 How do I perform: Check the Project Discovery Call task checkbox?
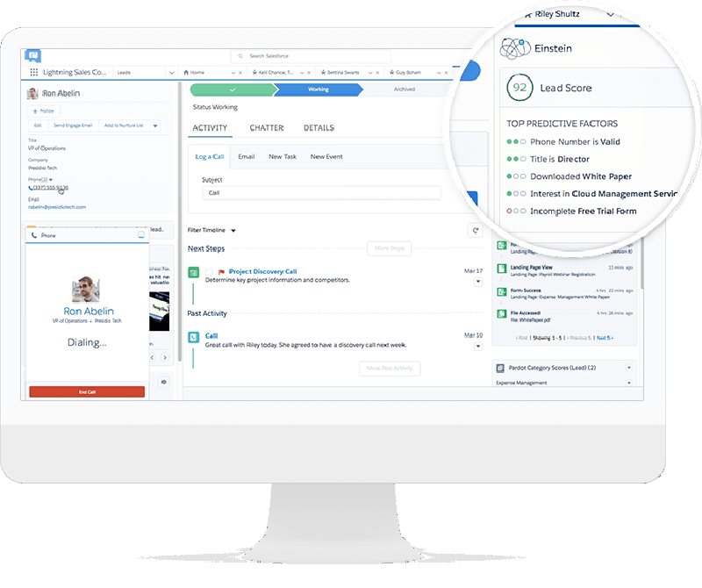(x=209, y=272)
